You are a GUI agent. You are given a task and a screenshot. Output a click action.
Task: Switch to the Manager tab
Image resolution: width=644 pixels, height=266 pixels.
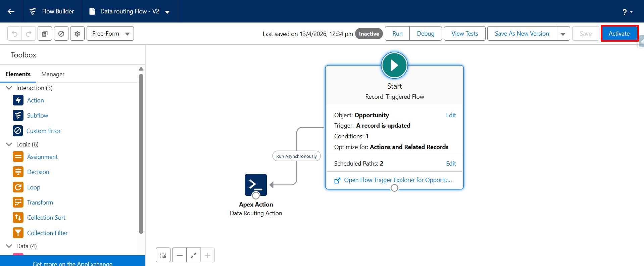(53, 74)
